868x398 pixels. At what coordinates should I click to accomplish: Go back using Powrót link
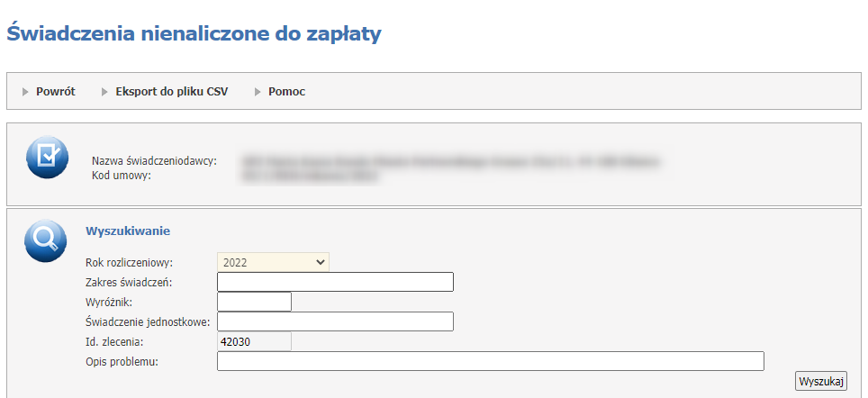pos(55,92)
